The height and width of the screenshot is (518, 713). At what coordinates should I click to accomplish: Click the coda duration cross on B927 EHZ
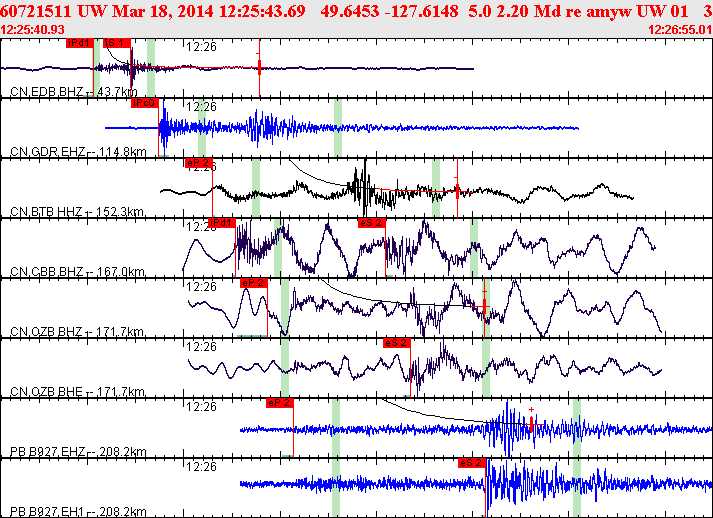tap(531, 424)
